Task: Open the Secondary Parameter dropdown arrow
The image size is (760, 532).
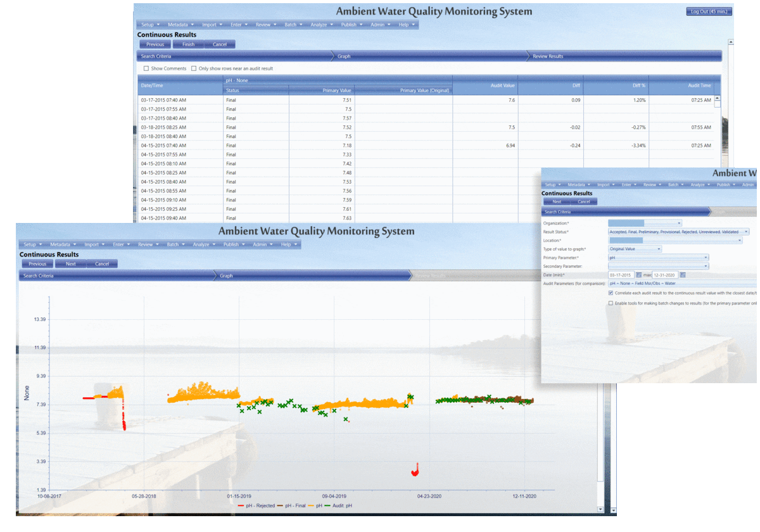Action: [x=706, y=266]
